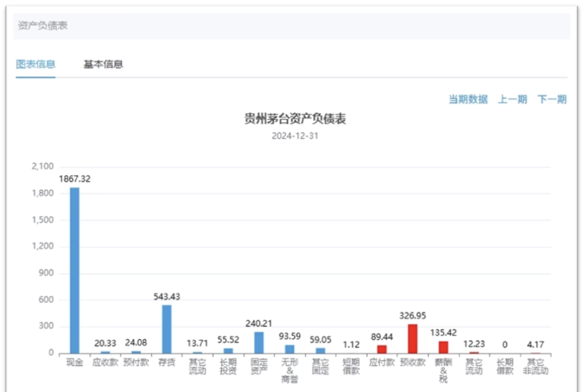Open the 基本信息 tab

[x=103, y=65]
